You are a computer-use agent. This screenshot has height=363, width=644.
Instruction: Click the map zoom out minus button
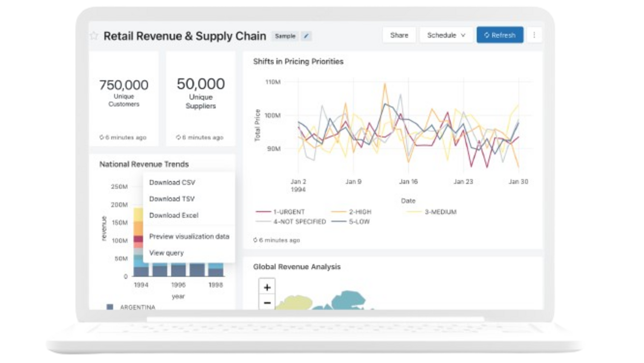coord(267,303)
